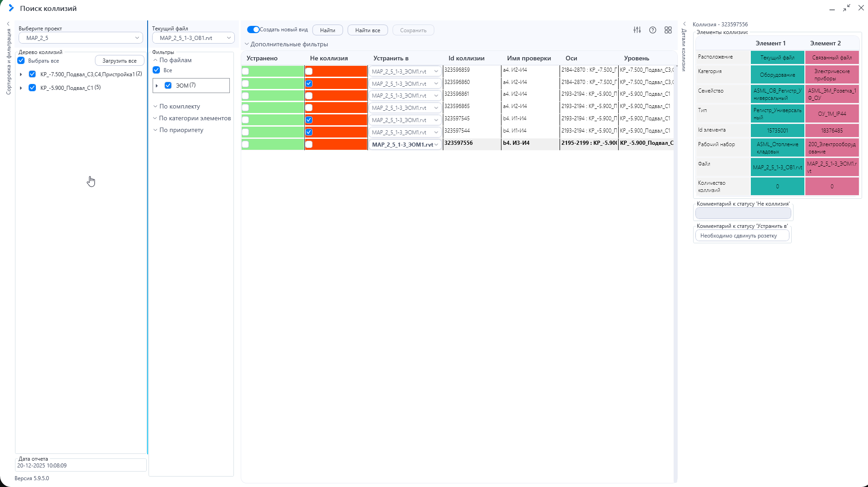Click green 'Устранено' cell for collision 323596859
The width and height of the screenshot is (868, 487).
point(273,71)
